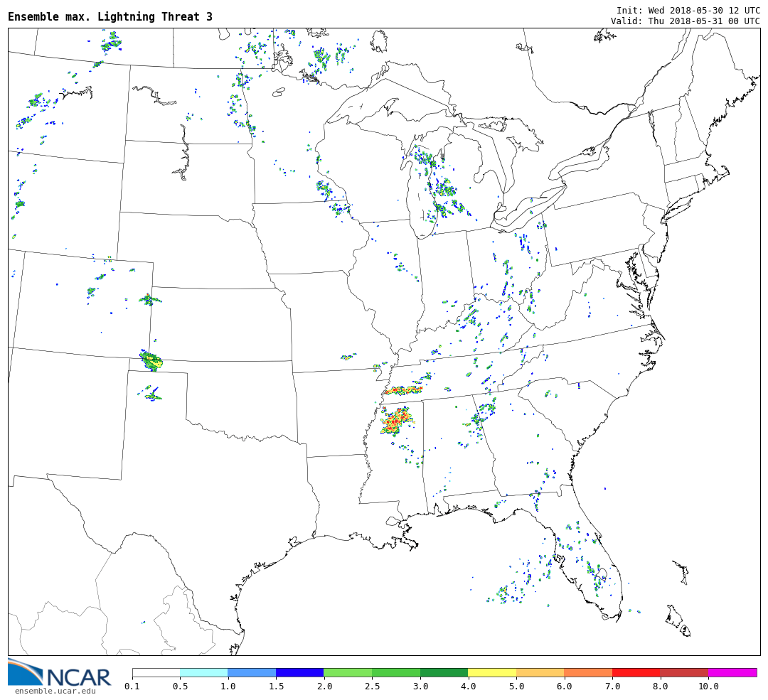Click the yellow-green storm cell on the Colorado–Oklahoma border
The width and height of the screenshot is (768, 700).
(x=151, y=361)
